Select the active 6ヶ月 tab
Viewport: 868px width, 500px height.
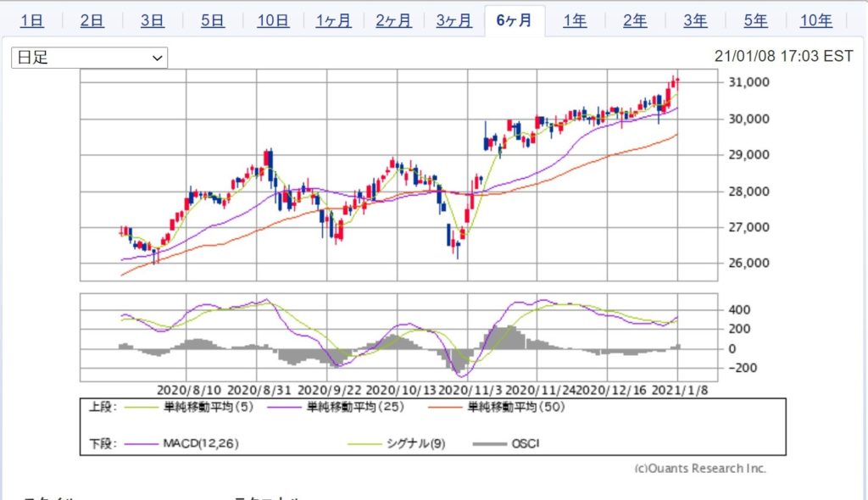514,21
